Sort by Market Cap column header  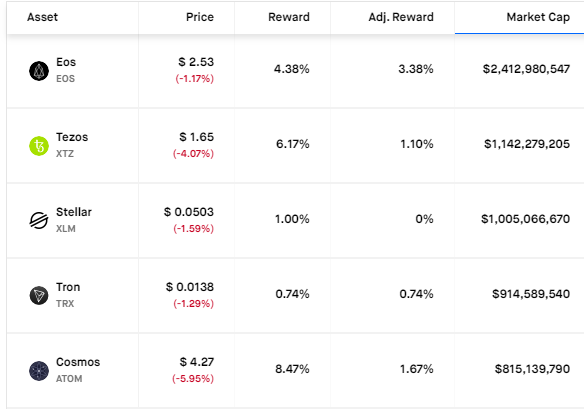pyautogui.click(x=538, y=17)
